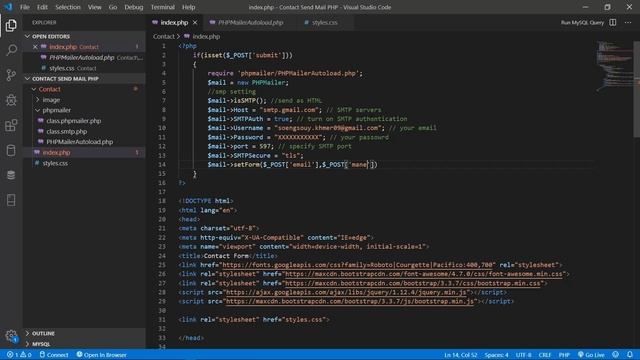Open the More Actions ellipsis in editor

pyautogui.click(x=628, y=22)
